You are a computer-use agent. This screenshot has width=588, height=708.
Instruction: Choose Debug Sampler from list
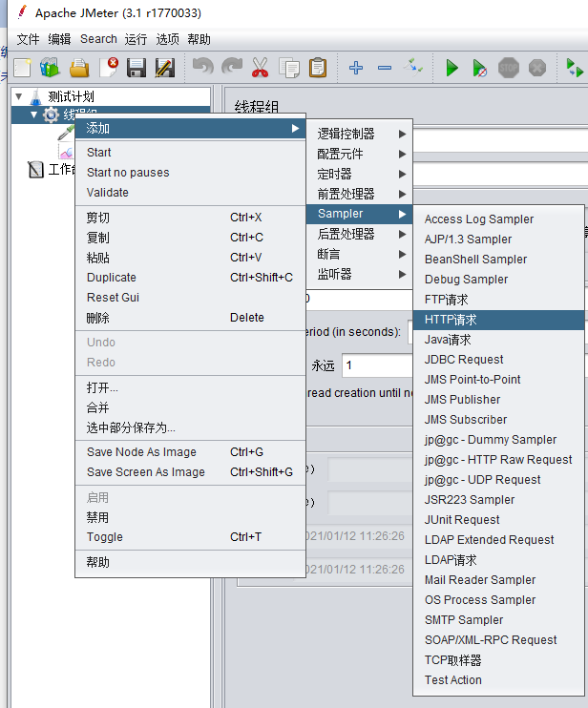tap(498, 280)
